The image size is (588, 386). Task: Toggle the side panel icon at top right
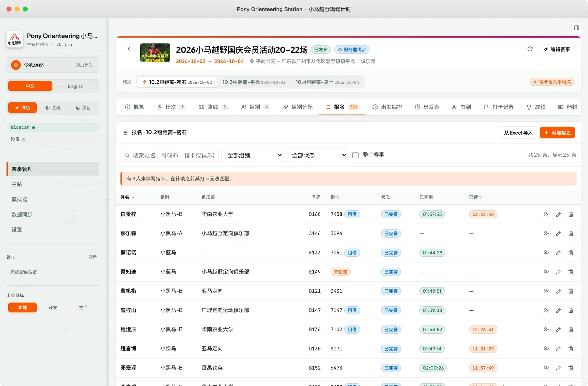(x=576, y=28)
